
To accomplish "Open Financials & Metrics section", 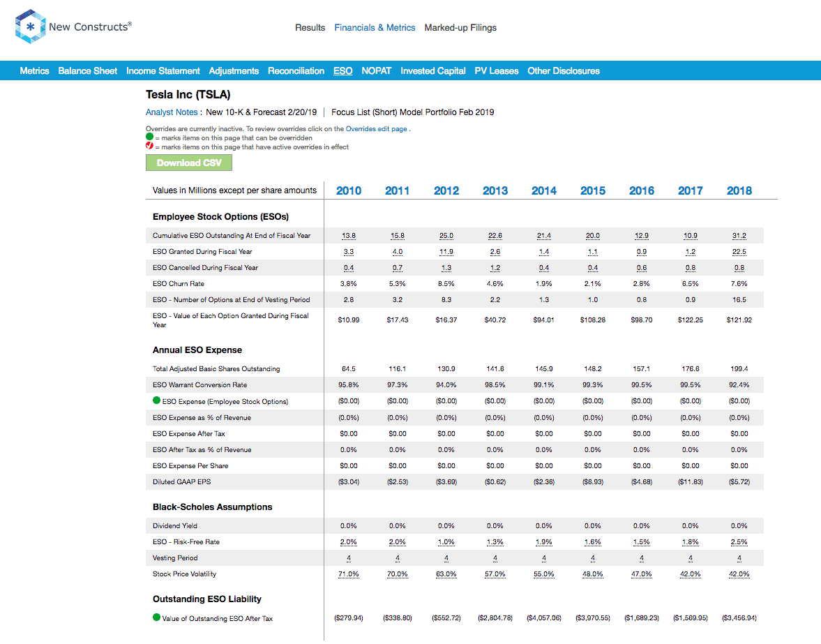I will click(375, 28).
